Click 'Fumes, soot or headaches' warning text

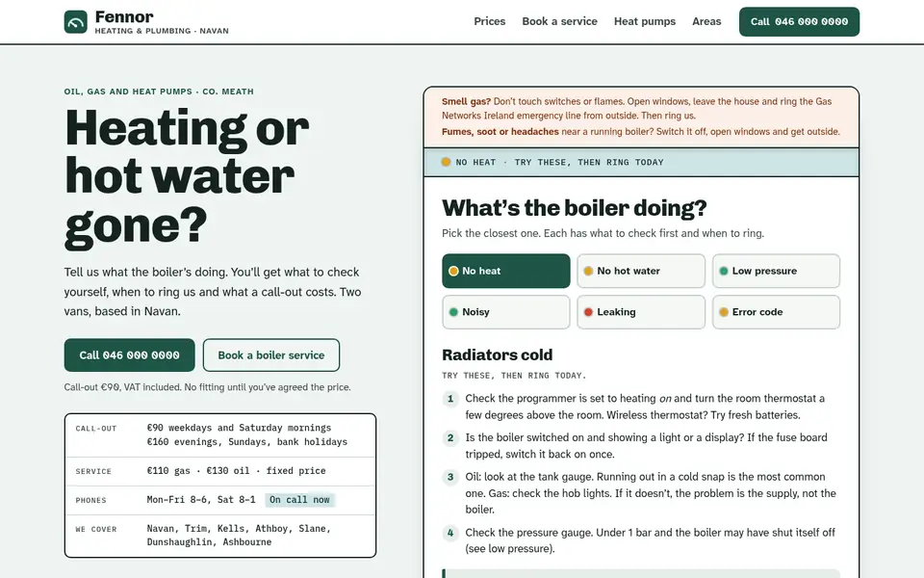tap(500, 132)
